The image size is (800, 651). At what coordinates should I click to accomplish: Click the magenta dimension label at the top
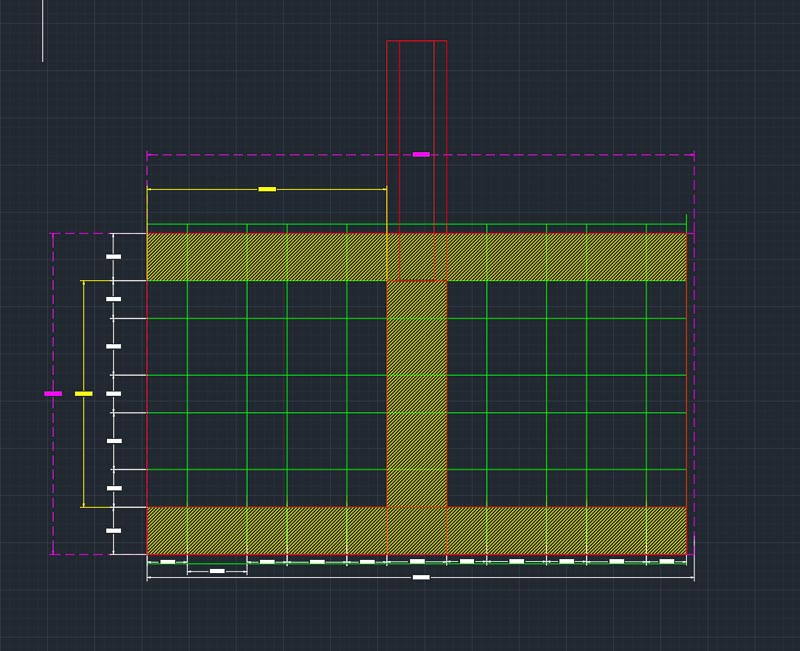[x=421, y=155]
